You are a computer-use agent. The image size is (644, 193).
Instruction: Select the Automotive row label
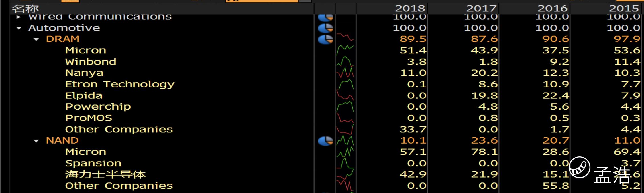tap(64, 28)
